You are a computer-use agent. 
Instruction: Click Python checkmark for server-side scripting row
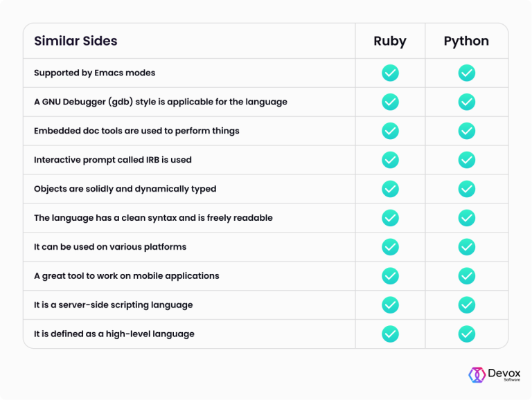click(466, 304)
